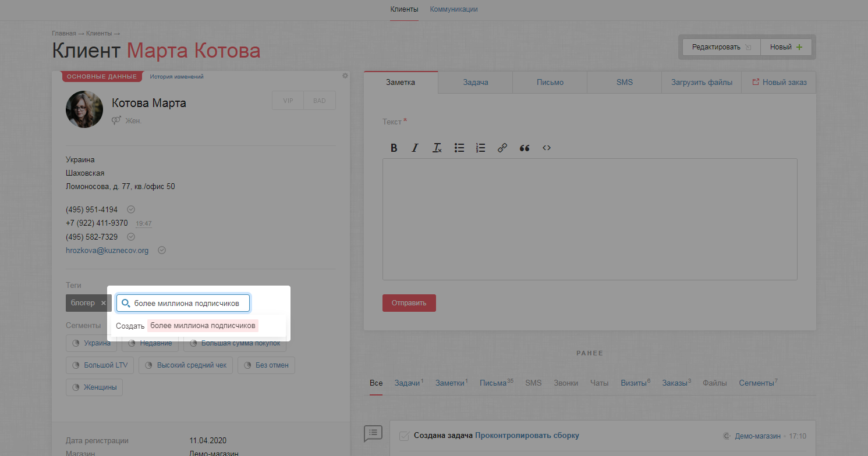This screenshot has width=868, height=456.
Task: Insert a hyperlink in note editor
Action: [502, 148]
